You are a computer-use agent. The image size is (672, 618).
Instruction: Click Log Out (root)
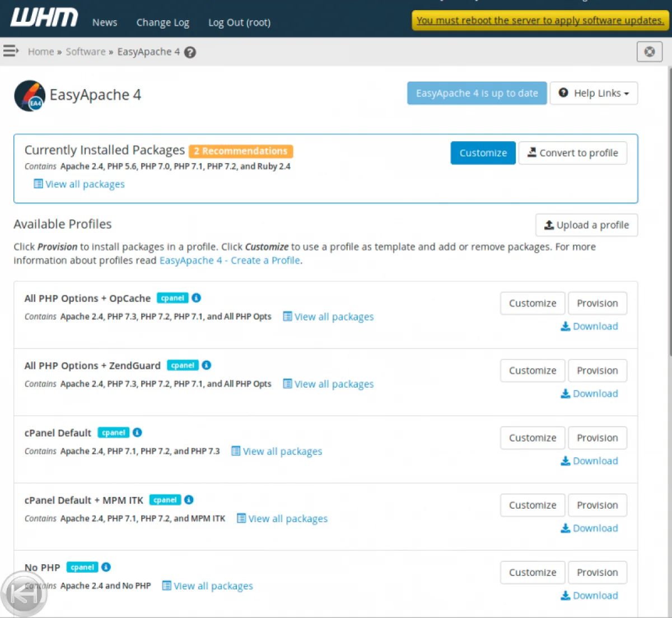(x=239, y=22)
